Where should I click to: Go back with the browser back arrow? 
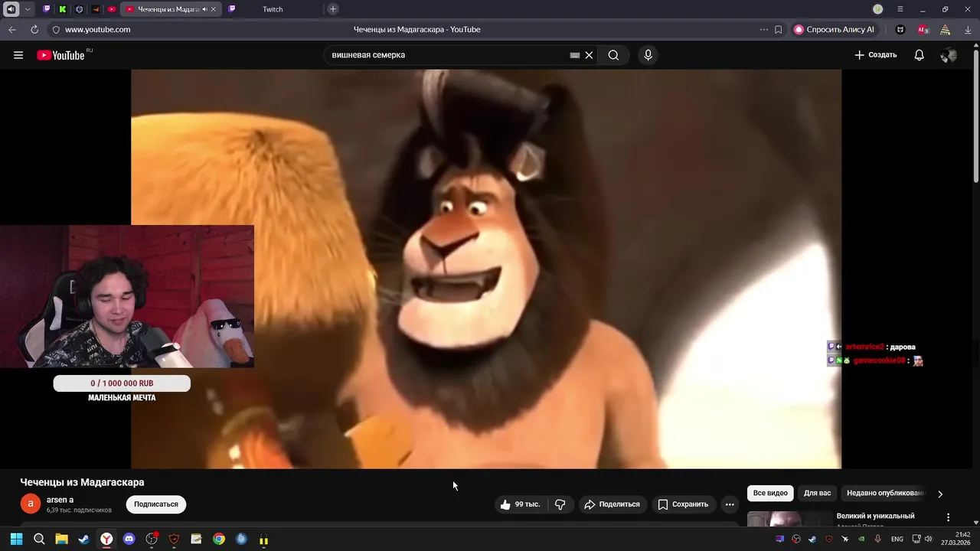click(x=11, y=29)
